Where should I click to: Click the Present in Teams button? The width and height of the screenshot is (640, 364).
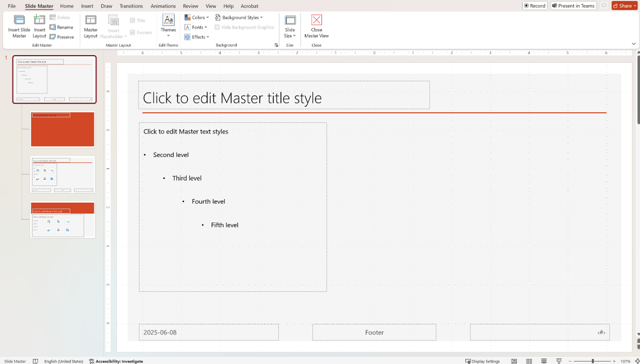click(573, 6)
